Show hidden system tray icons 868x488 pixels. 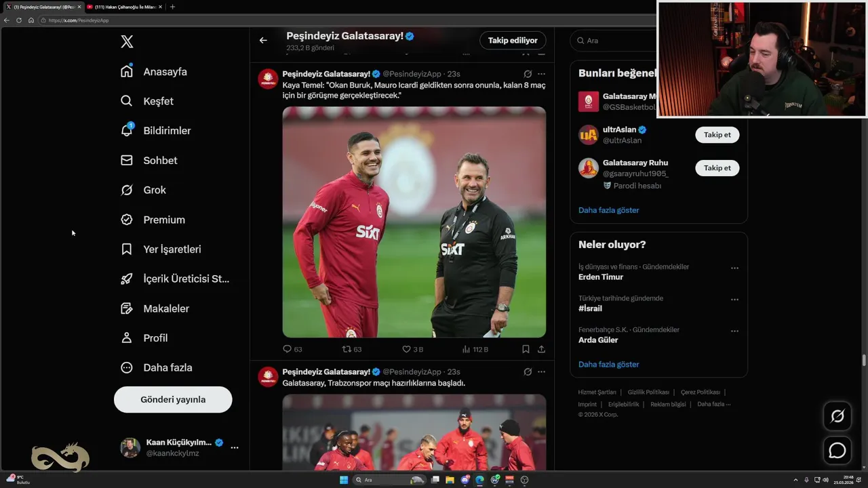point(795,480)
